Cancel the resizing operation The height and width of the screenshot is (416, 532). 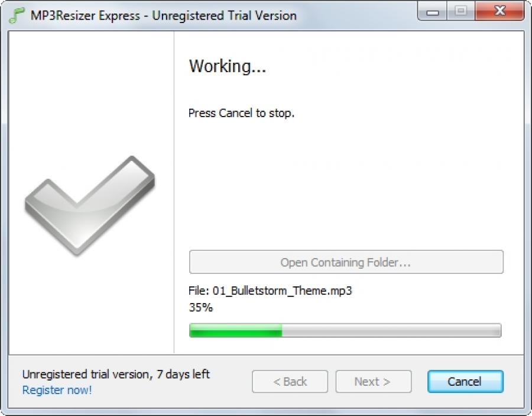pyautogui.click(x=465, y=381)
